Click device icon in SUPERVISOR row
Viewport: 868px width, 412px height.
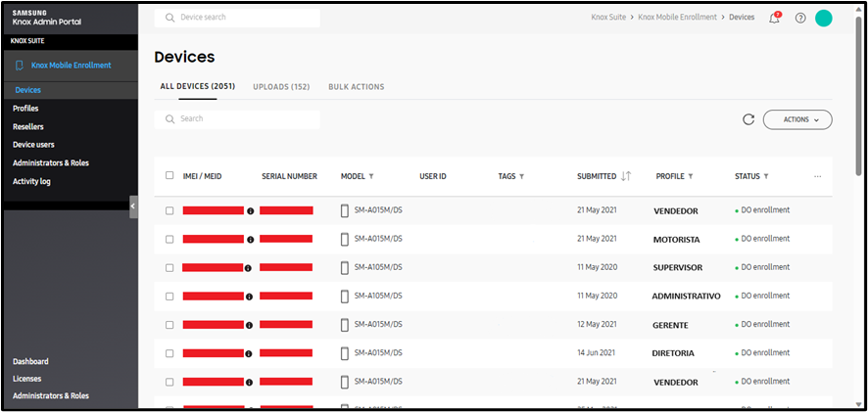point(344,268)
